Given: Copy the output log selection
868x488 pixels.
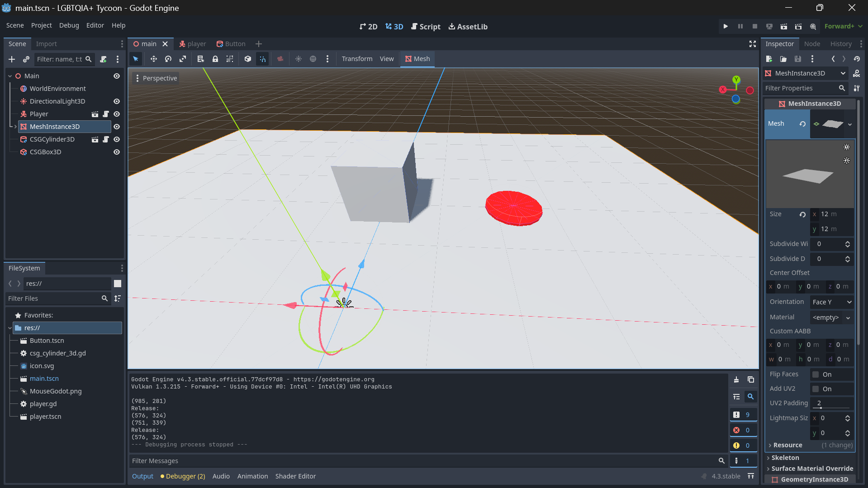Looking at the screenshot, I should pyautogui.click(x=751, y=379).
